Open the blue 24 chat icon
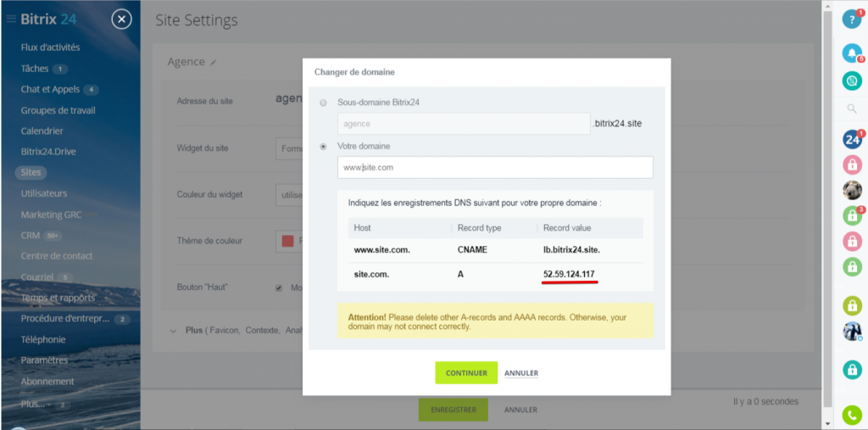Screen dimensions: 868x430 pyautogui.click(x=852, y=140)
